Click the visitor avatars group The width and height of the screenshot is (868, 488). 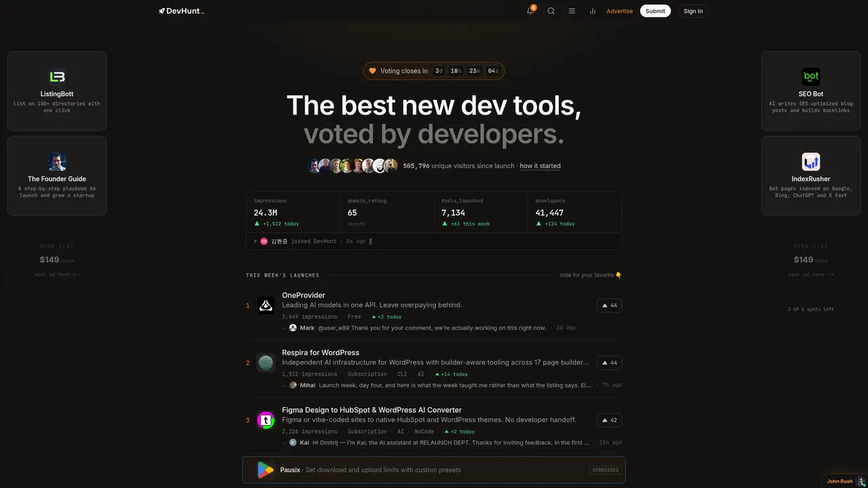pos(353,165)
